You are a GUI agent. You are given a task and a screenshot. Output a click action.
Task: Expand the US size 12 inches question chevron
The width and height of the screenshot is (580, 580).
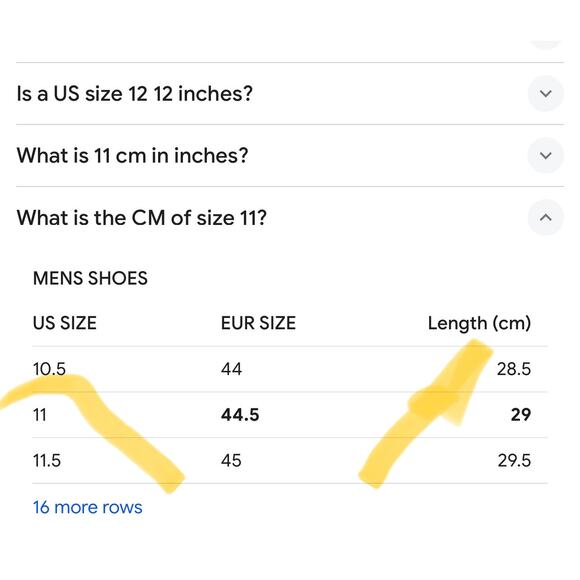545,94
